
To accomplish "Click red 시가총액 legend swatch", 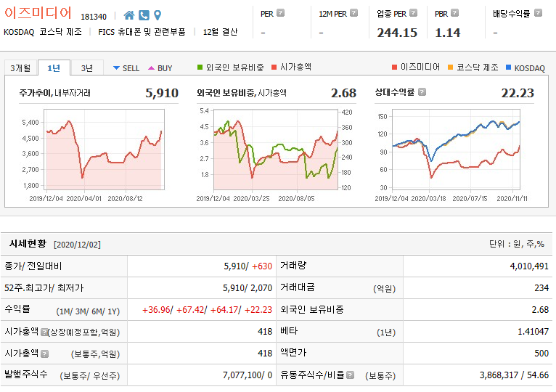I will pos(274,67).
